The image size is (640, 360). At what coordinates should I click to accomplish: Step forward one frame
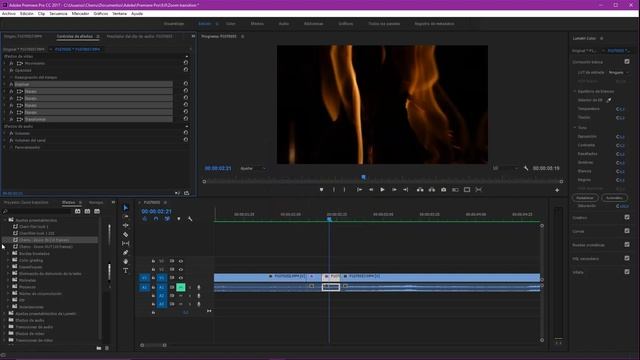point(394,190)
